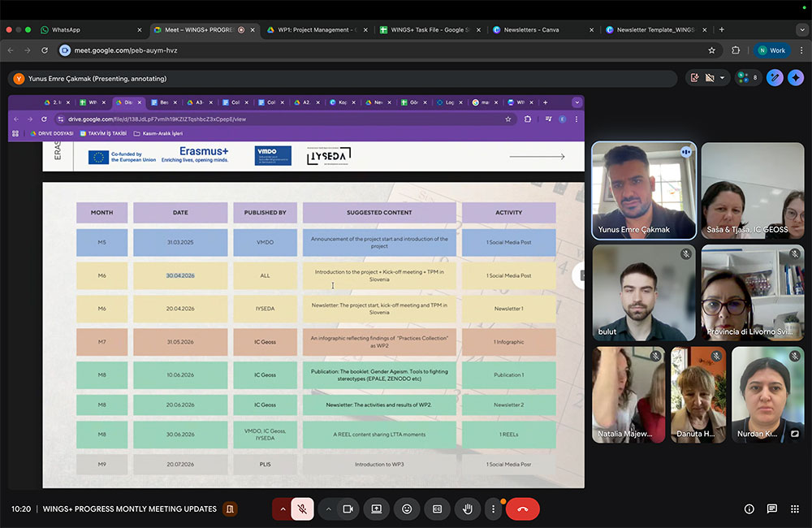Open the Chrome extensions puzzle icon
The height and width of the screenshot is (528, 812).
[x=736, y=50]
